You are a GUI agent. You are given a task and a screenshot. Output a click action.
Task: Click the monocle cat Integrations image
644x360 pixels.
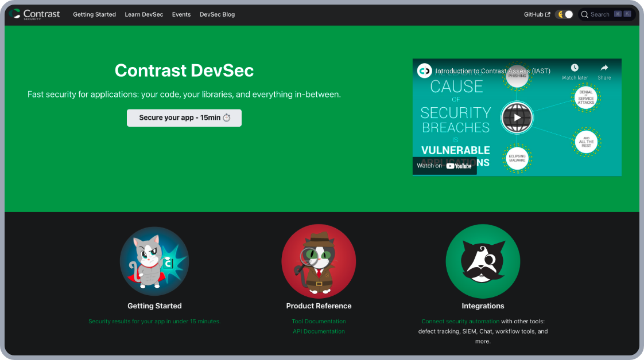[x=483, y=261]
